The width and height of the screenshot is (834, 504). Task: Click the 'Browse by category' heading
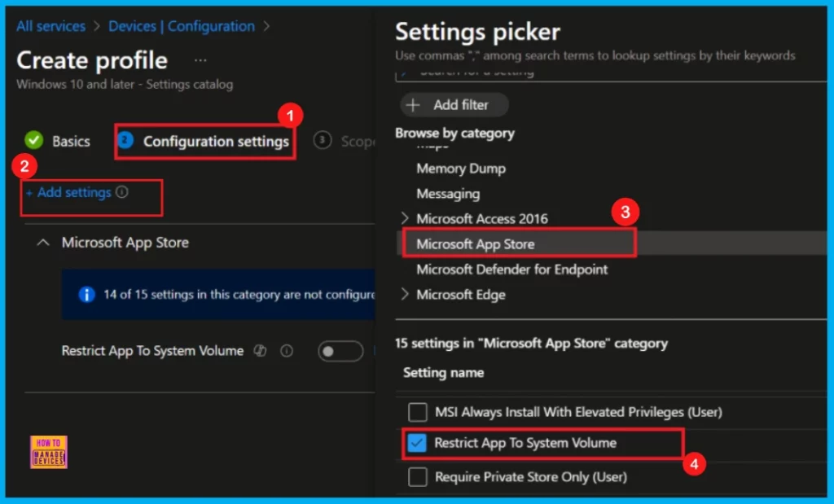(454, 133)
